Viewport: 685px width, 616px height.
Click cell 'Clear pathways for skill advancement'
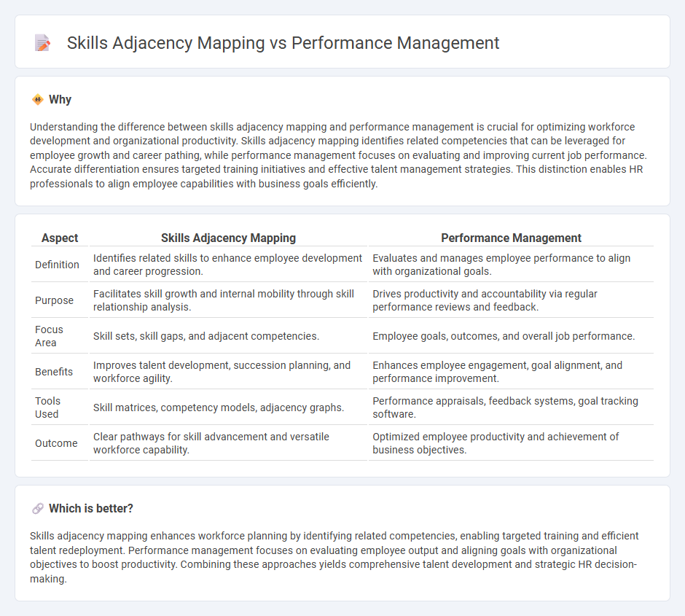tap(229, 443)
